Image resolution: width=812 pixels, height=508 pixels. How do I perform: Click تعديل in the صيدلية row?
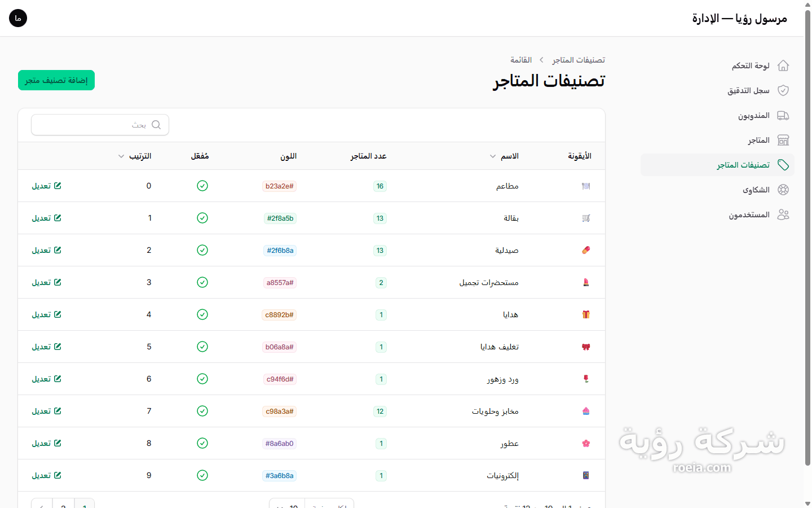pyautogui.click(x=47, y=250)
